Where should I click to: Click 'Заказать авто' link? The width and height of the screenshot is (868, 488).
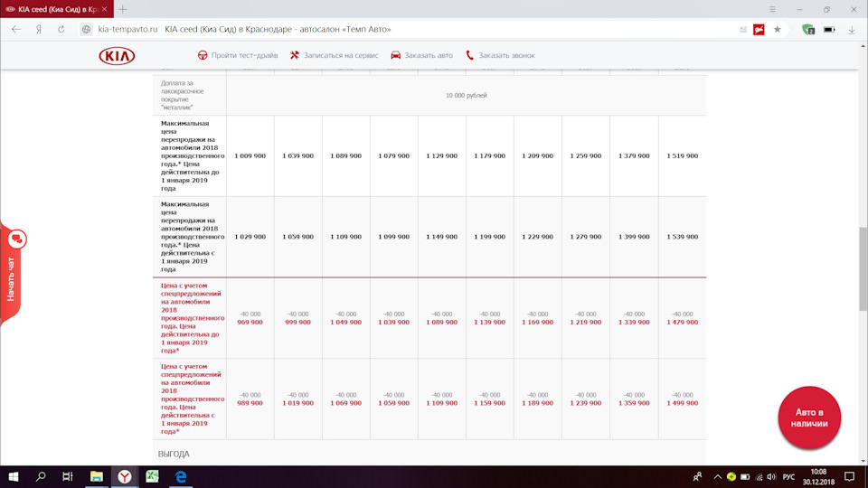429,55
